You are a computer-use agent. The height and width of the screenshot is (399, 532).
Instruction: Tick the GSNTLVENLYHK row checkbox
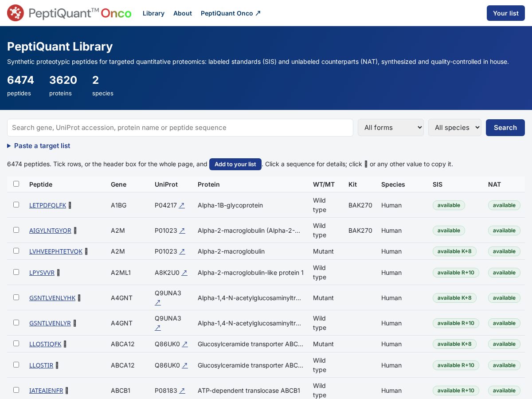point(16,297)
